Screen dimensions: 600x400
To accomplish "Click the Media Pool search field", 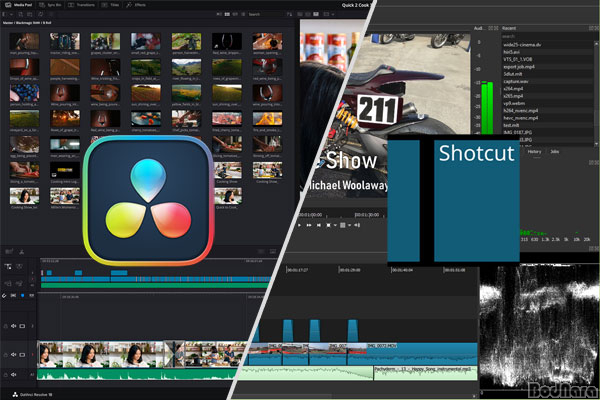I will tap(264, 14).
